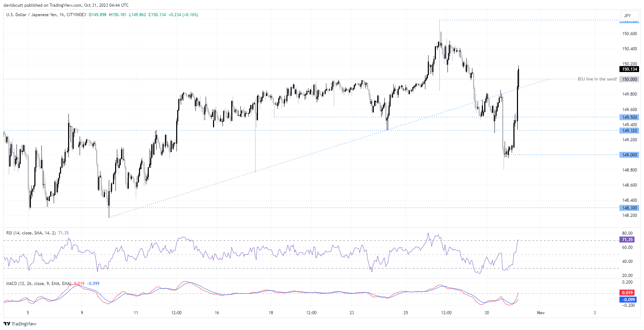Click the 'BOJ line in the sand?' annotation
This screenshot has width=644, height=330.
(597, 79)
